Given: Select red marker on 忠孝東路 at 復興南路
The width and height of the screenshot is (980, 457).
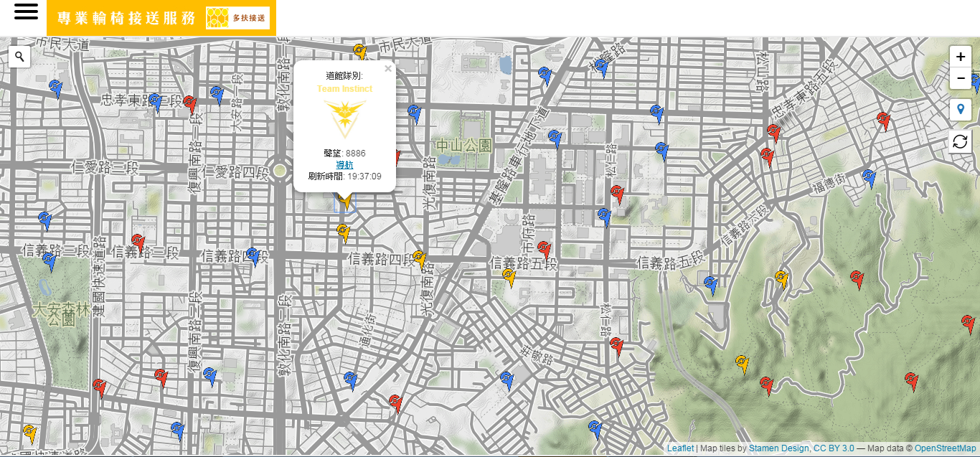Looking at the screenshot, I should tap(189, 104).
